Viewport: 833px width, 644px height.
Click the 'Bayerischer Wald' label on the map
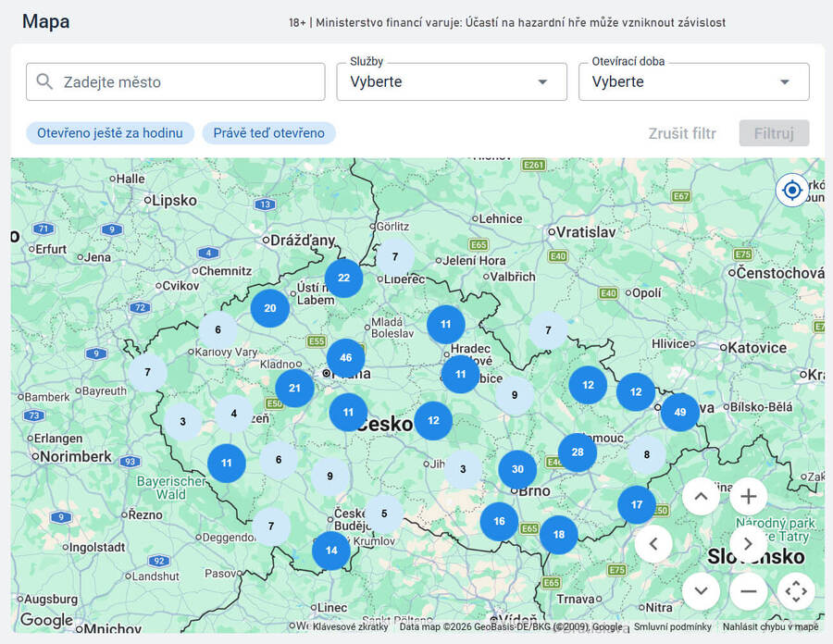(x=171, y=488)
